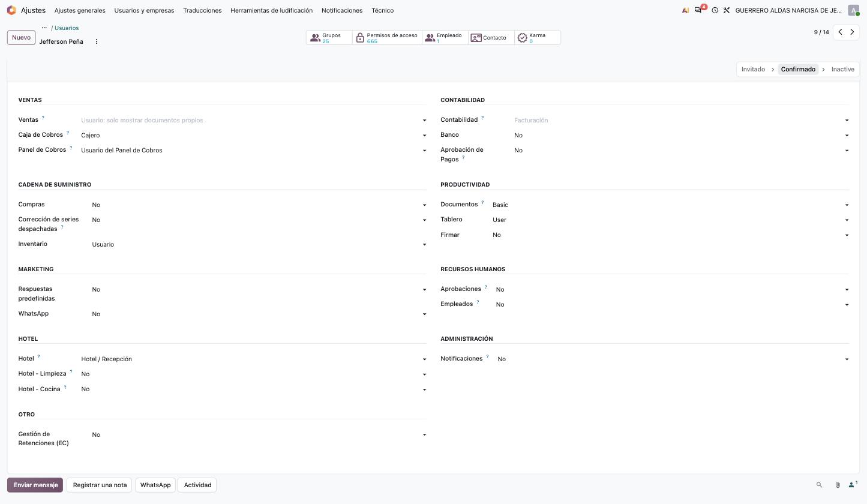Search messages in the chatter
867x504 pixels.
[x=819, y=485]
